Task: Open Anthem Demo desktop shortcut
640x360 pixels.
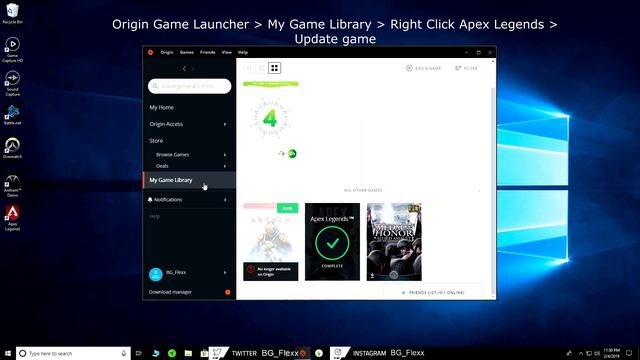Action: (x=12, y=186)
